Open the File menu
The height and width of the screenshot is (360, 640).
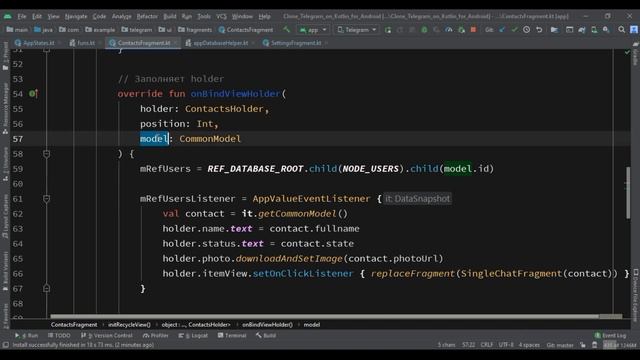(22, 16)
